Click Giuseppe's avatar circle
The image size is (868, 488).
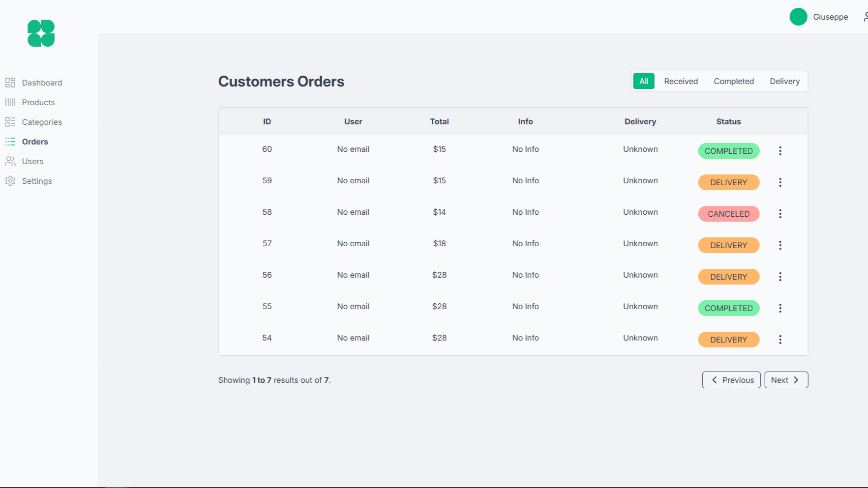798,16
